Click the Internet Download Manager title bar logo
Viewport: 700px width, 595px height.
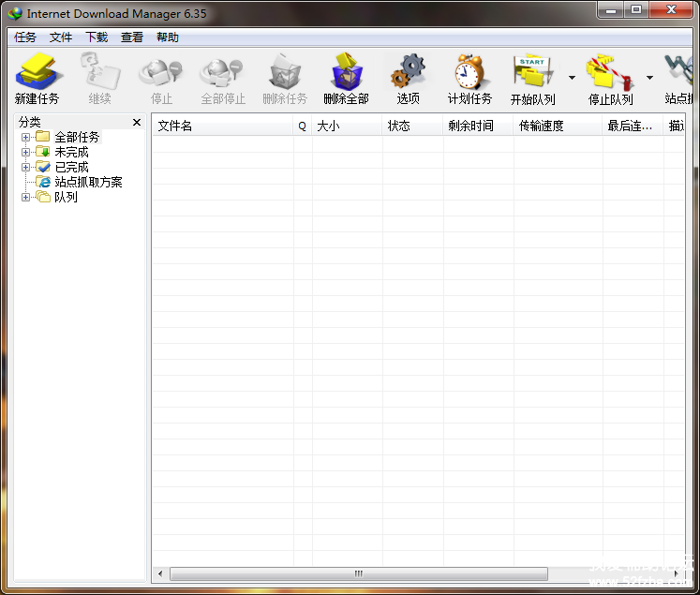coord(15,14)
